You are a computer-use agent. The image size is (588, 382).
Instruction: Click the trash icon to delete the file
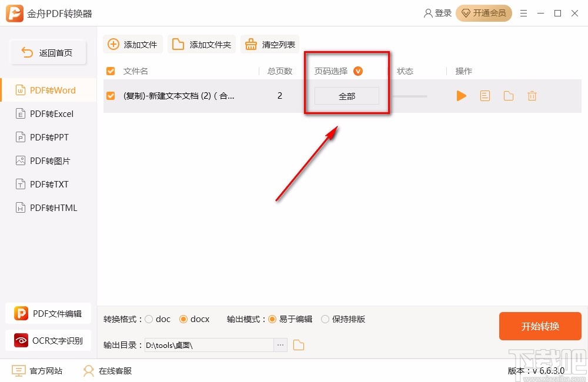coord(532,96)
